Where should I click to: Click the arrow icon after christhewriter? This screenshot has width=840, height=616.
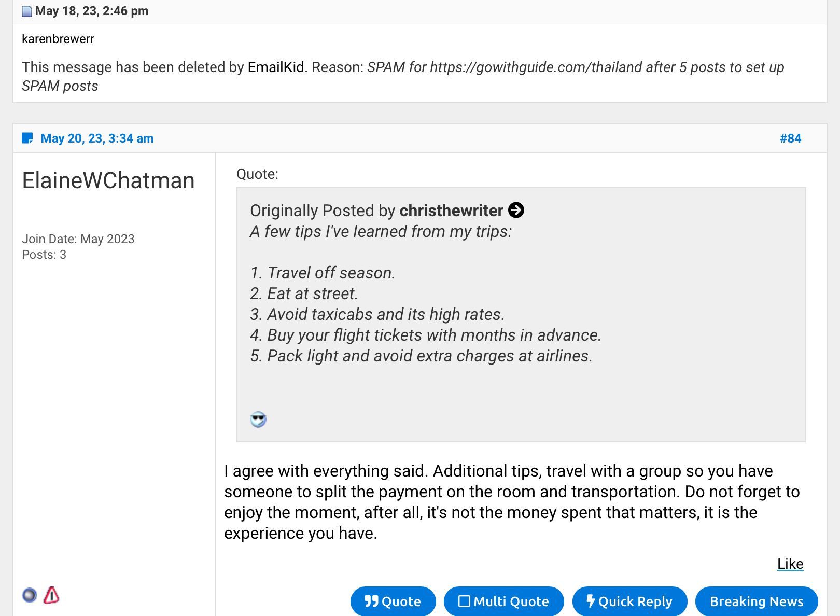coord(516,211)
